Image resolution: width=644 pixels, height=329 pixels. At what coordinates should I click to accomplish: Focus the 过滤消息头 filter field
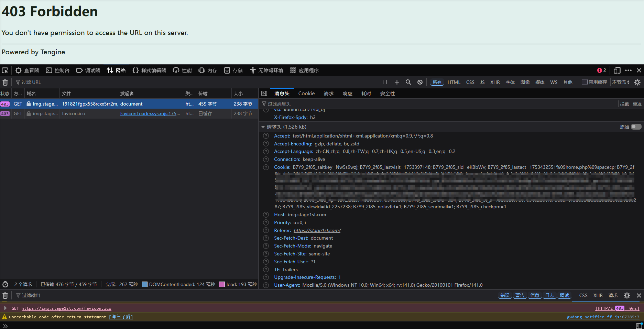[438, 104]
